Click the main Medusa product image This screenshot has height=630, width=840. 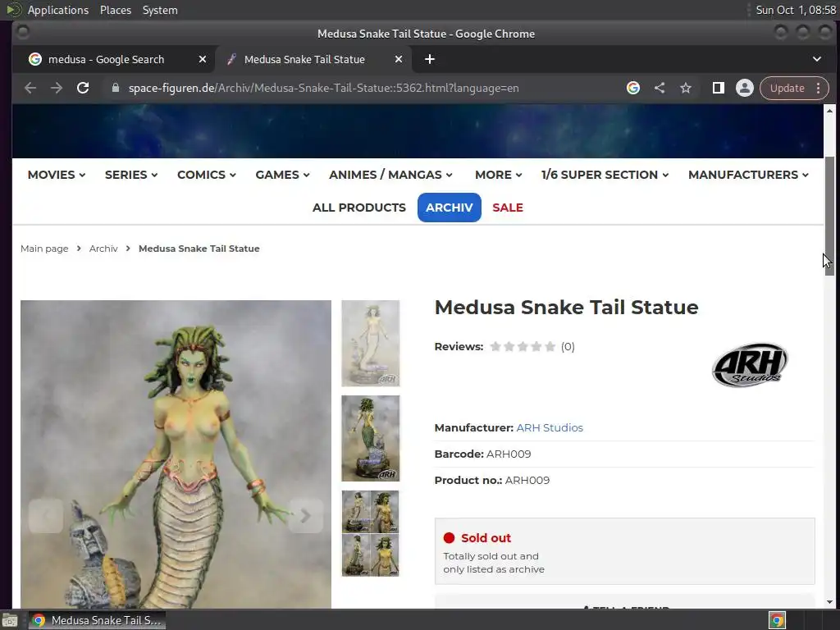point(176,454)
